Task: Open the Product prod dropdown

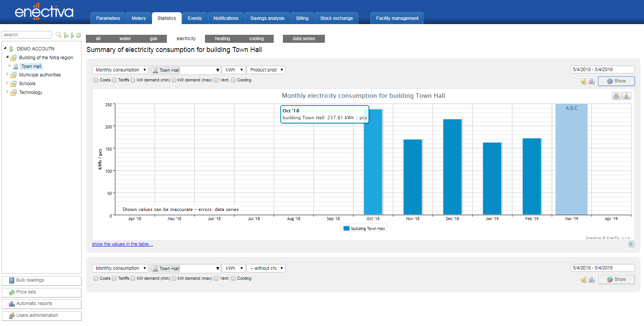Action: coord(266,70)
